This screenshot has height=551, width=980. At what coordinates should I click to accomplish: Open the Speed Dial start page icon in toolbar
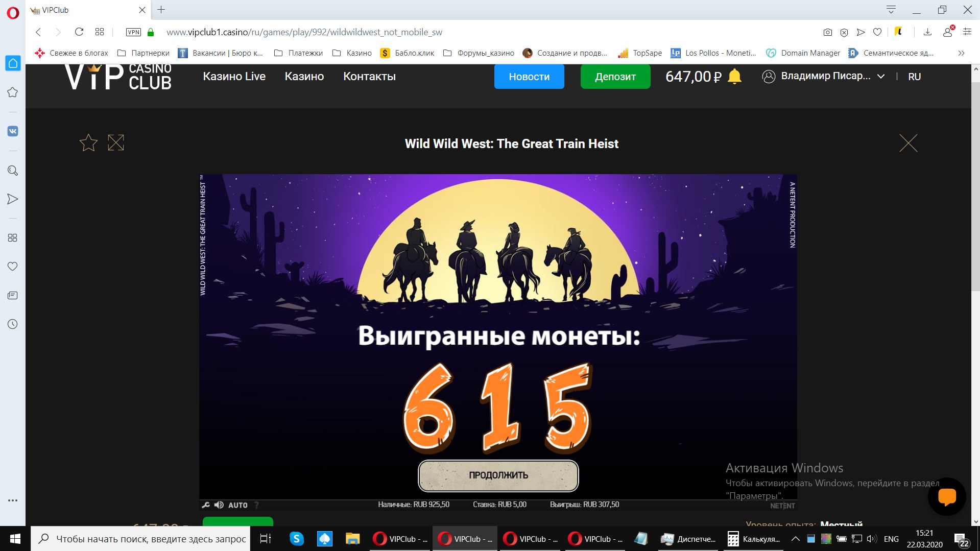tap(100, 32)
